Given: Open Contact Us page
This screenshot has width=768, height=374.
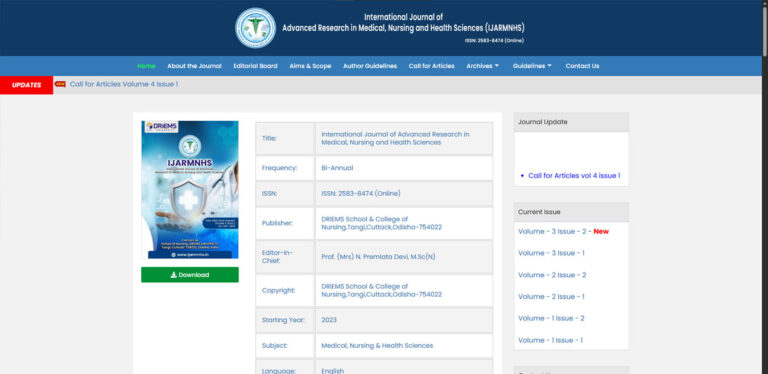Looking at the screenshot, I should (582, 66).
